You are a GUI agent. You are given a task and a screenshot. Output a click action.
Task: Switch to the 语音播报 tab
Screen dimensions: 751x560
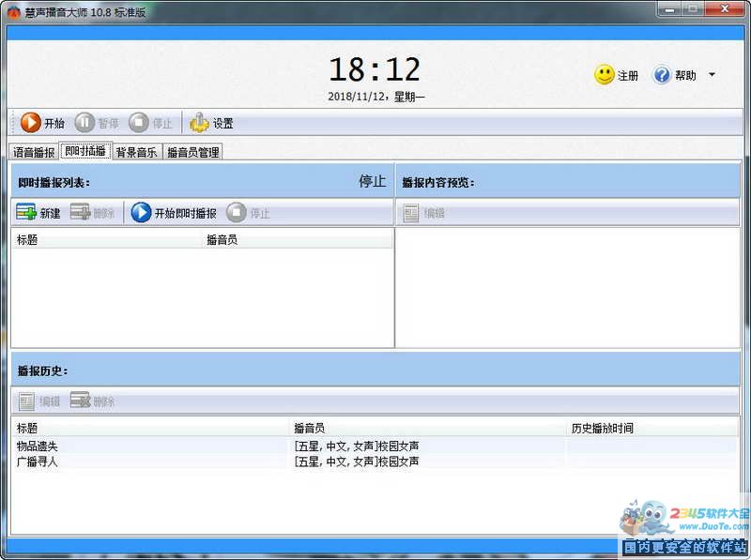[34, 152]
